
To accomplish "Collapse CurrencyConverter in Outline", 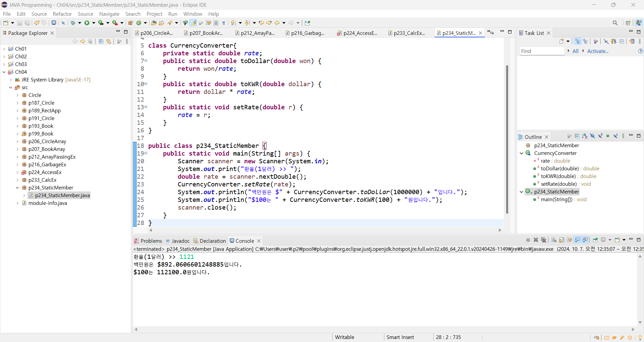I will 522,153.
